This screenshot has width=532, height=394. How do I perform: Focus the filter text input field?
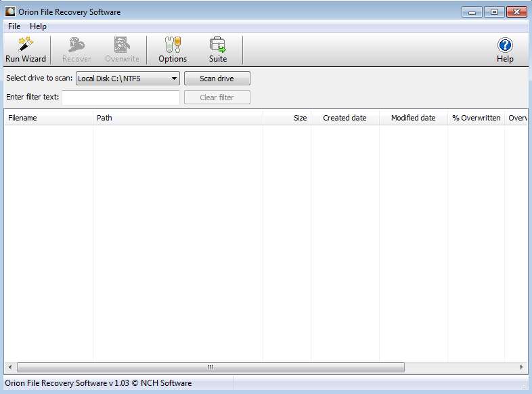pyautogui.click(x=120, y=97)
